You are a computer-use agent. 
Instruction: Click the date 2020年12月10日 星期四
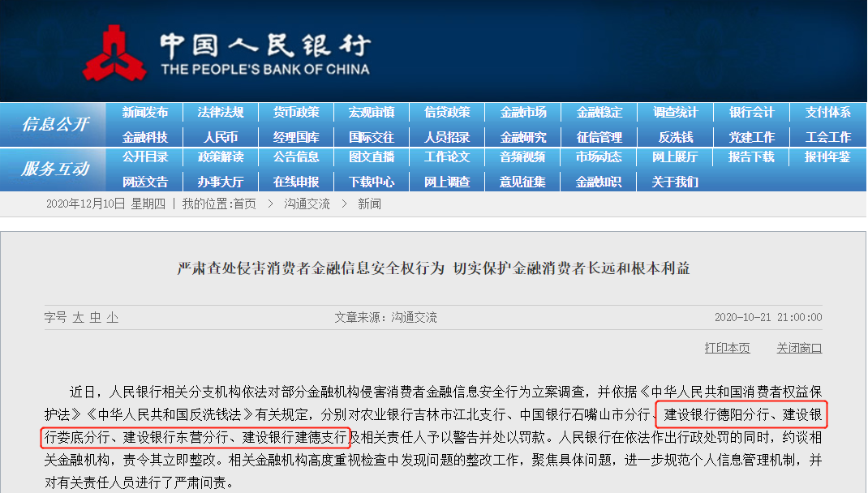105,204
